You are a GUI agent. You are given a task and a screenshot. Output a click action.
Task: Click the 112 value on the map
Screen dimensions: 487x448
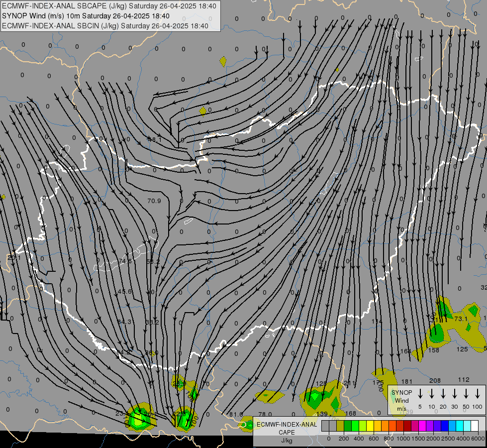[464, 380]
